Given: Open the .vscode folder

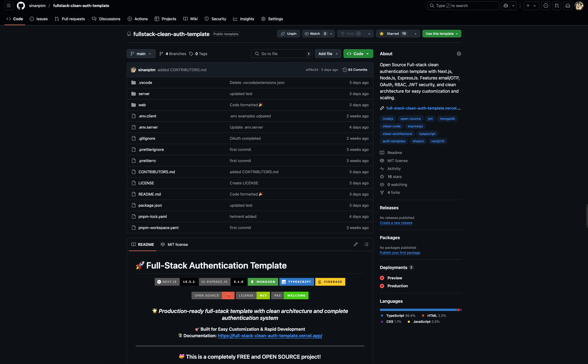Looking at the screenshot, I should (145, 83).
